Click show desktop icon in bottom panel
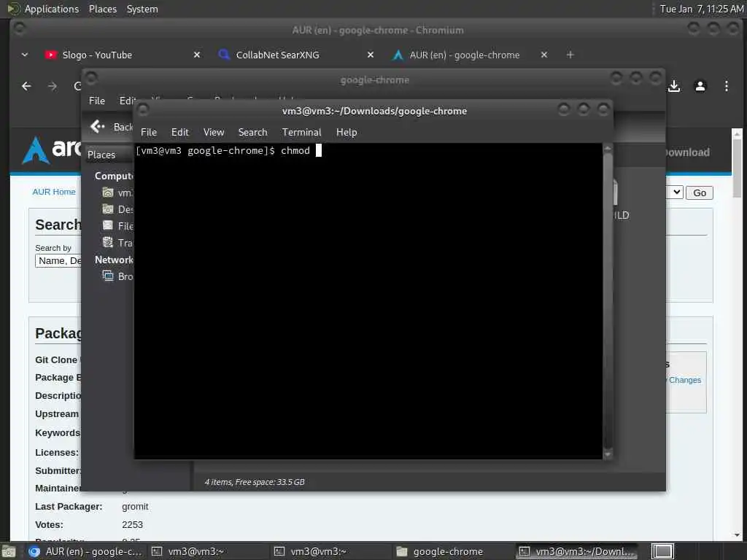 9,551
